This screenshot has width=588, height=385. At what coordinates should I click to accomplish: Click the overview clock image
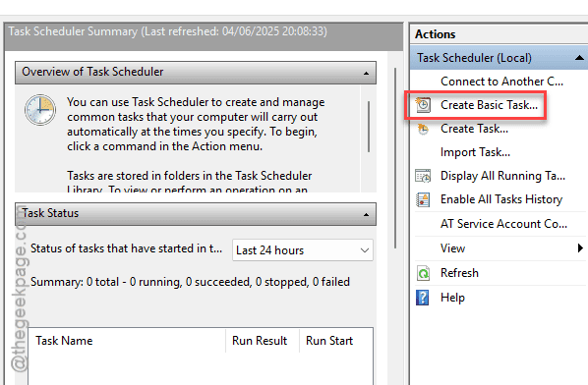(x=40, y=110)
